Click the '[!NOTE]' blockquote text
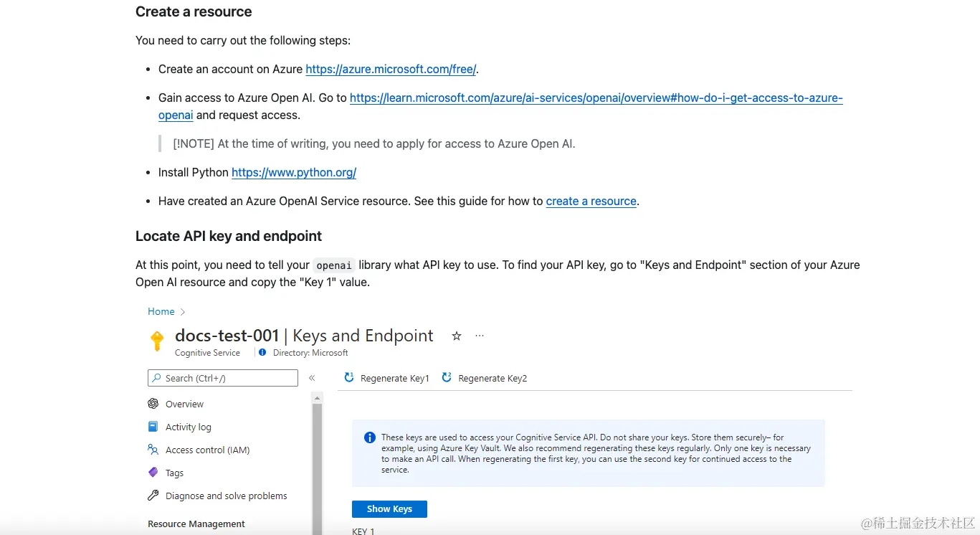 tap(374, 143)
